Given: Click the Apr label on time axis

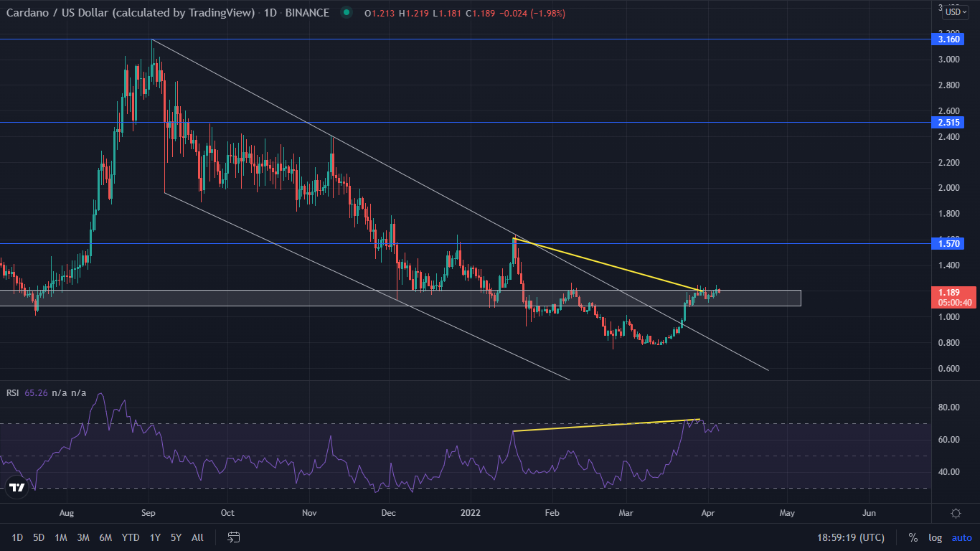Looking at the screenshot, I should tap(708, 513).
